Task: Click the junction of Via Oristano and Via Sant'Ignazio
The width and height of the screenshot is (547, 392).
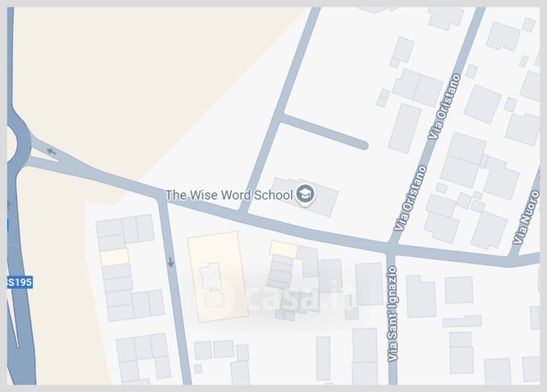Action: pyautogui.click(x=391, y=248)
